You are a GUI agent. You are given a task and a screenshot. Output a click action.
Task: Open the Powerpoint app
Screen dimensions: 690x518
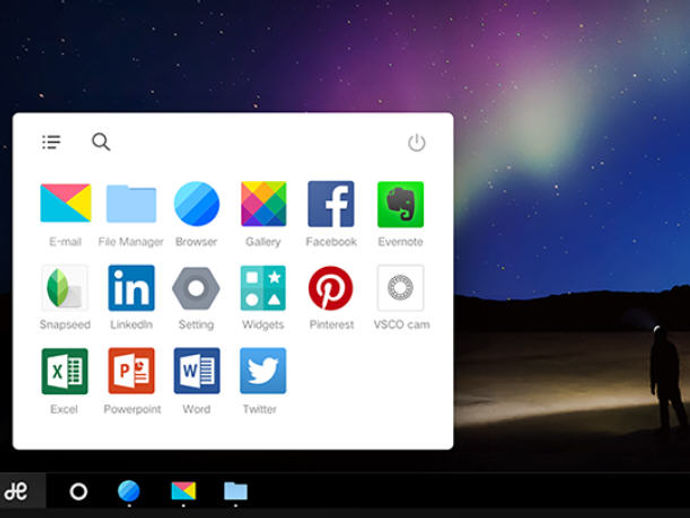[131, 371]
